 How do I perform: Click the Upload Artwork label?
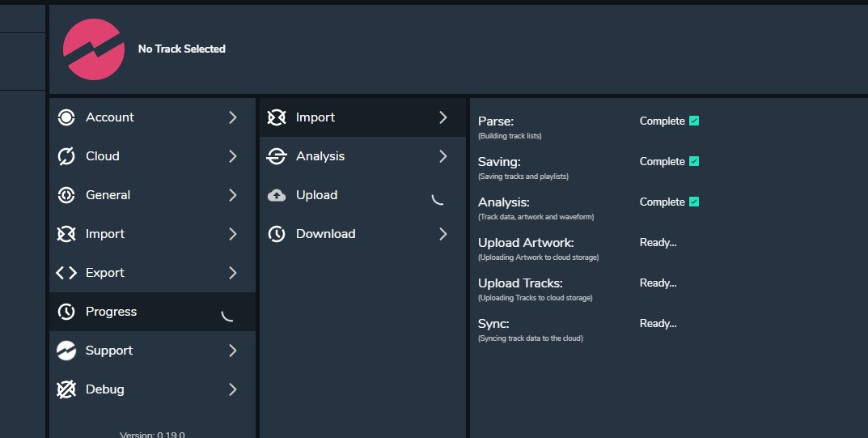(x=526, y=243)
